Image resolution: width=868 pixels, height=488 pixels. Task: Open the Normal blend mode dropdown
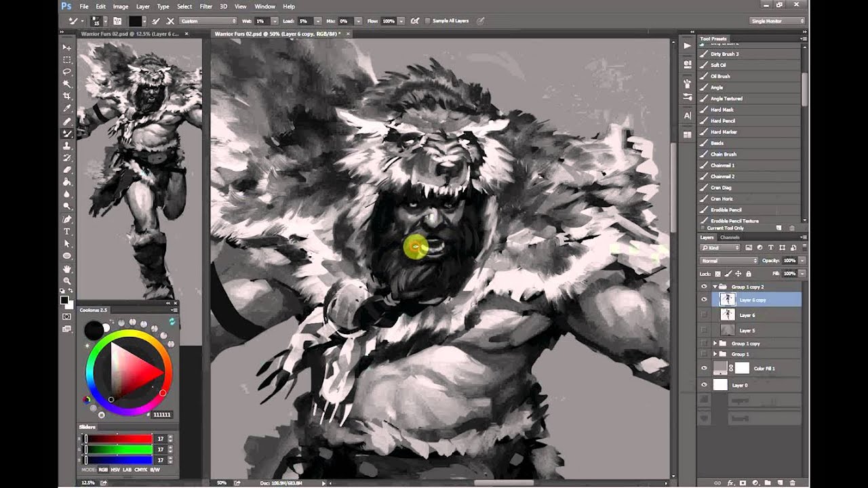(x=729, y=260)
